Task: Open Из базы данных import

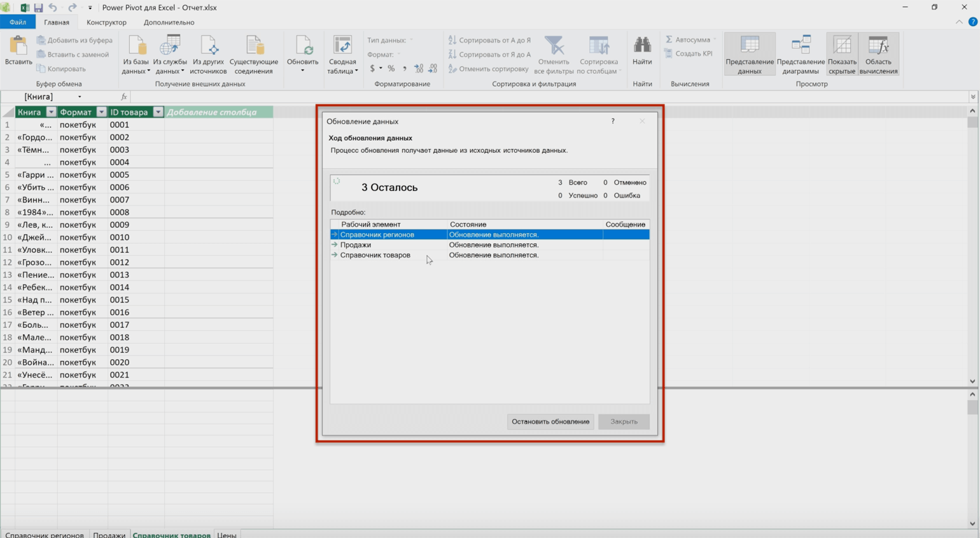Action: [136, 55]
